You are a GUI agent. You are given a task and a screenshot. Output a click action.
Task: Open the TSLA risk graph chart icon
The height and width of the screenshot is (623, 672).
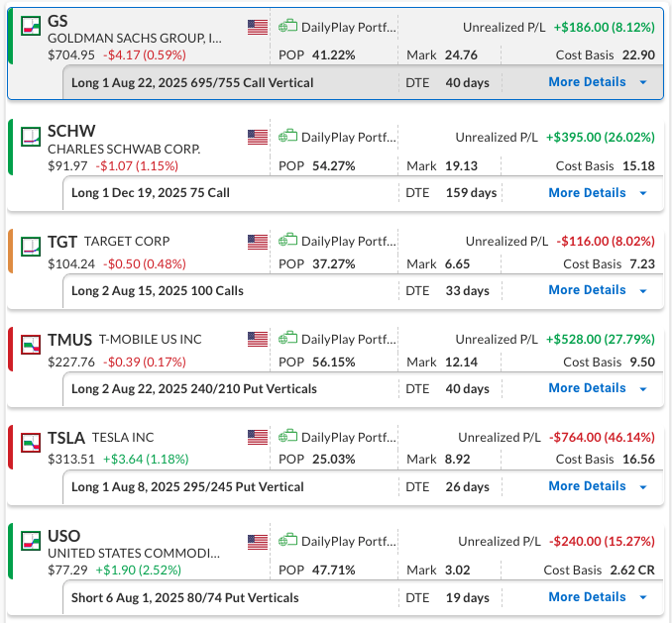(x=31, y=443)
